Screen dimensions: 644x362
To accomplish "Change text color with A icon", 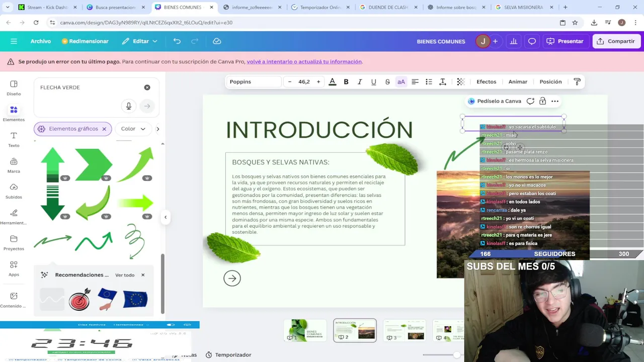I will click(x=332, y=81).
